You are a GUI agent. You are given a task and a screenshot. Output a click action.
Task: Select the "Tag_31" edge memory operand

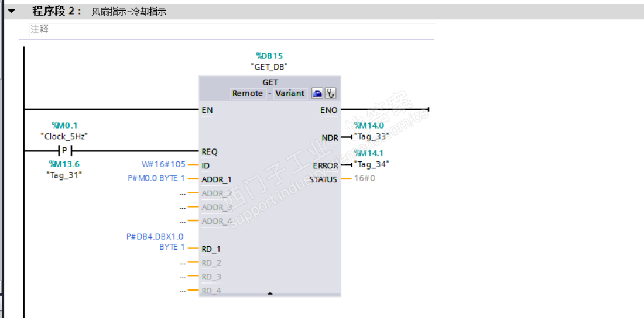coord(64,175)
